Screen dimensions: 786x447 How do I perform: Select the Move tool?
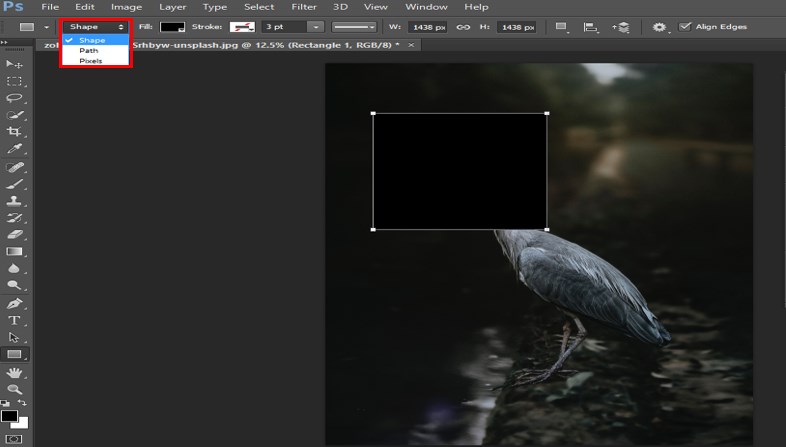[14, 64]
